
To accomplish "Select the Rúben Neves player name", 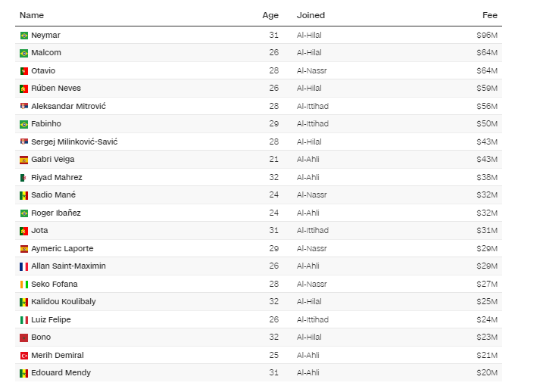I will [x=56, y=89].
